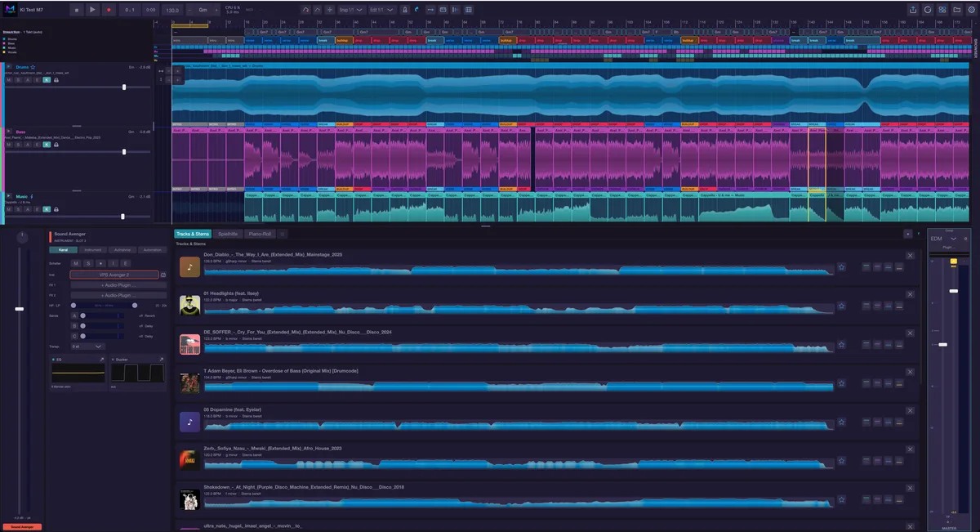This screenshot has height=532, width=980.
Task: Click the yellow clip-indicator button on master strip
Action: [953, 261]
